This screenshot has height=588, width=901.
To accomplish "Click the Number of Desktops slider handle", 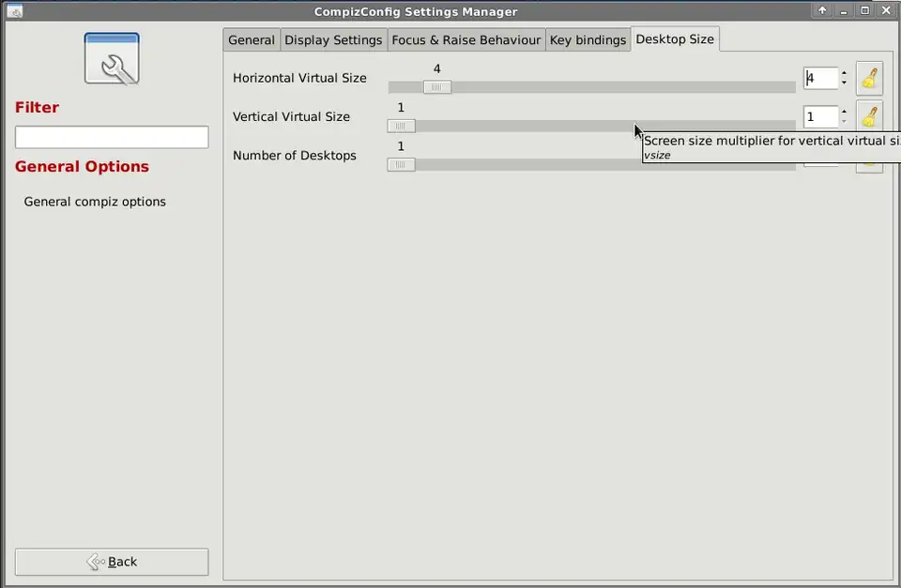I will tap(401, 165).
